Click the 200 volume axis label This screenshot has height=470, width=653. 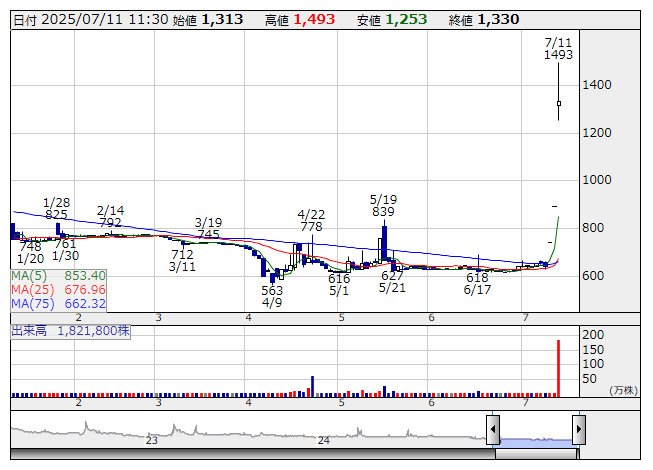[x=593, y=335]
